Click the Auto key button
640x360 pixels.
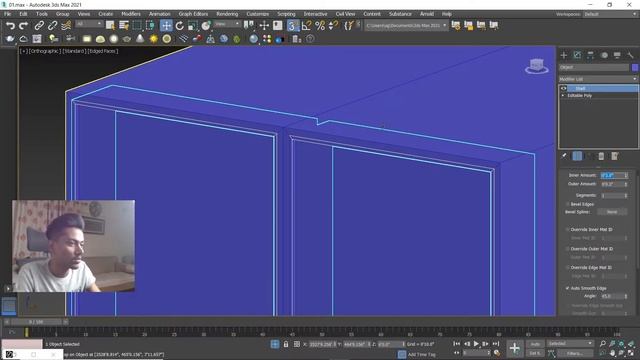535,344
